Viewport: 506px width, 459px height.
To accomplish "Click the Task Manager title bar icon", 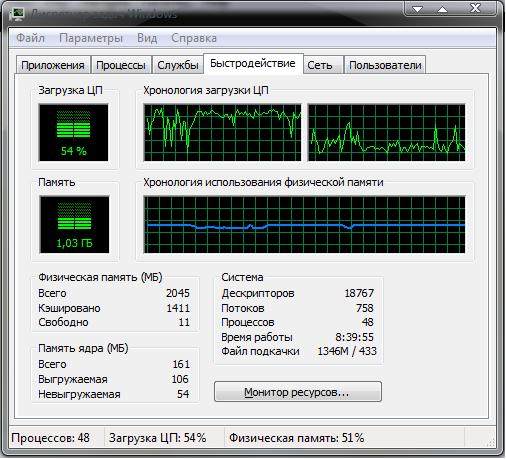I will [x=17, y=14].
